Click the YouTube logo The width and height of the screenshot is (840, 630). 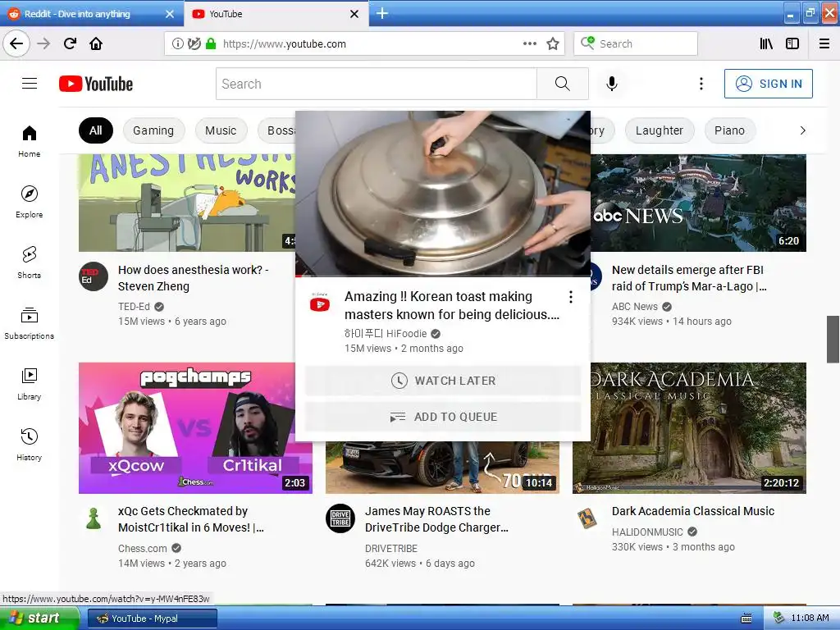(x=96, y=84)
